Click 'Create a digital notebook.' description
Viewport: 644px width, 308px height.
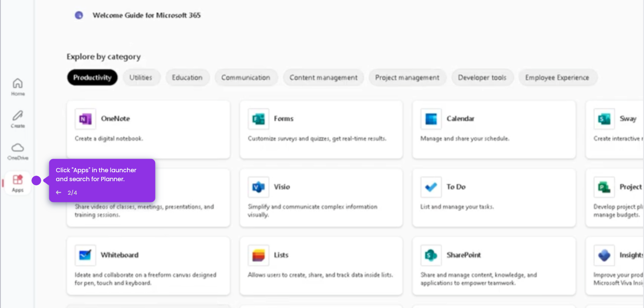(x=109, y=139)
